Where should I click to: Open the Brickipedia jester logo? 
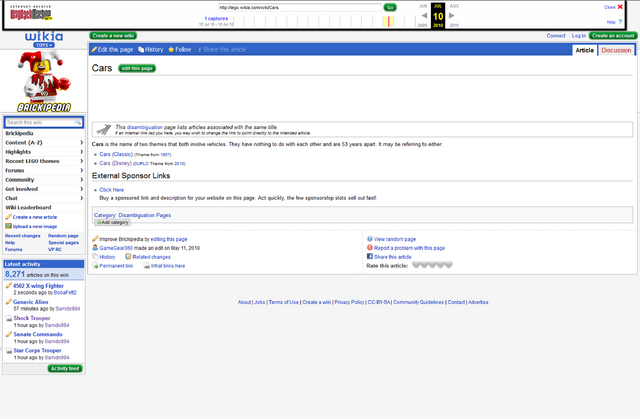(x=44, y=82)
